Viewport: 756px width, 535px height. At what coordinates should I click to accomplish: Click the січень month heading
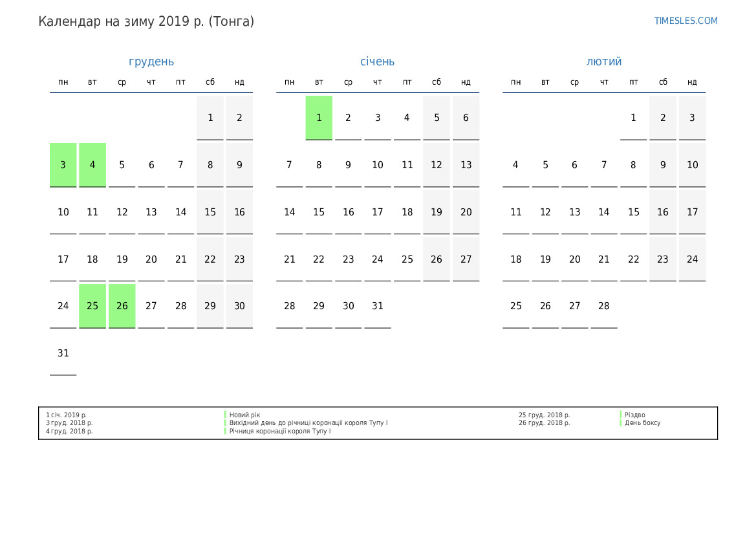[x=377, y=61]
